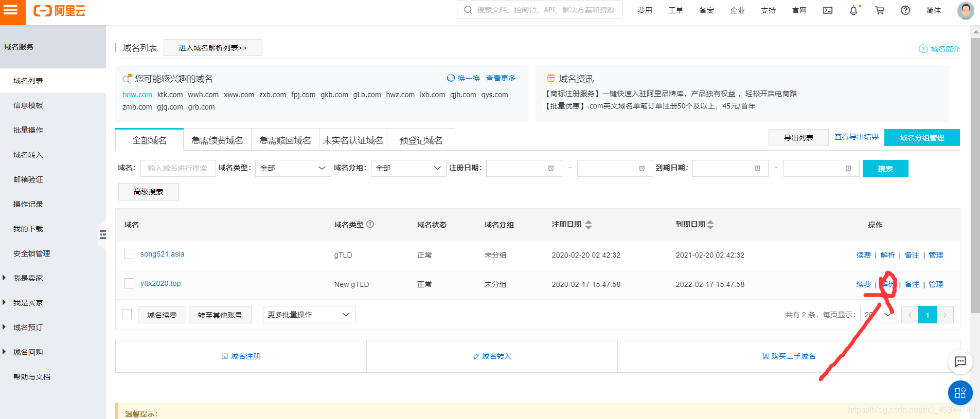Focus the 域名 search input field
Image resolution: width=980 pixels, height=419 pixels.
click(178, 168)
